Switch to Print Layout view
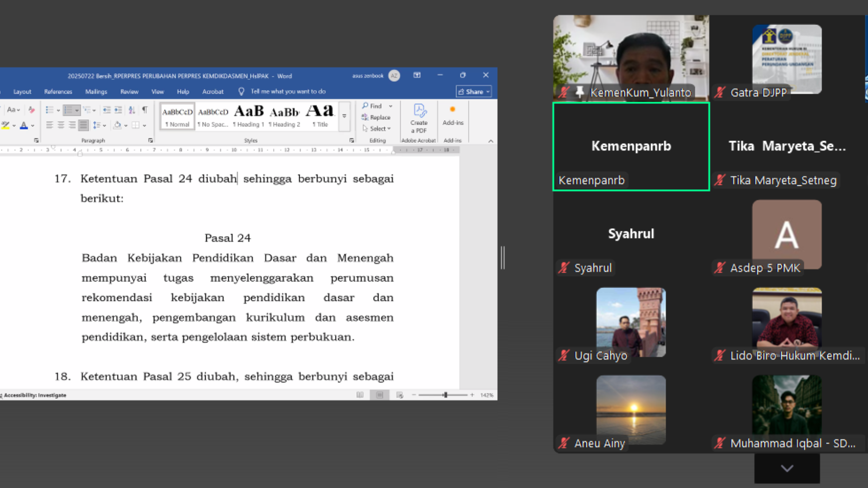The image size is (868, 488). [380, 395]
